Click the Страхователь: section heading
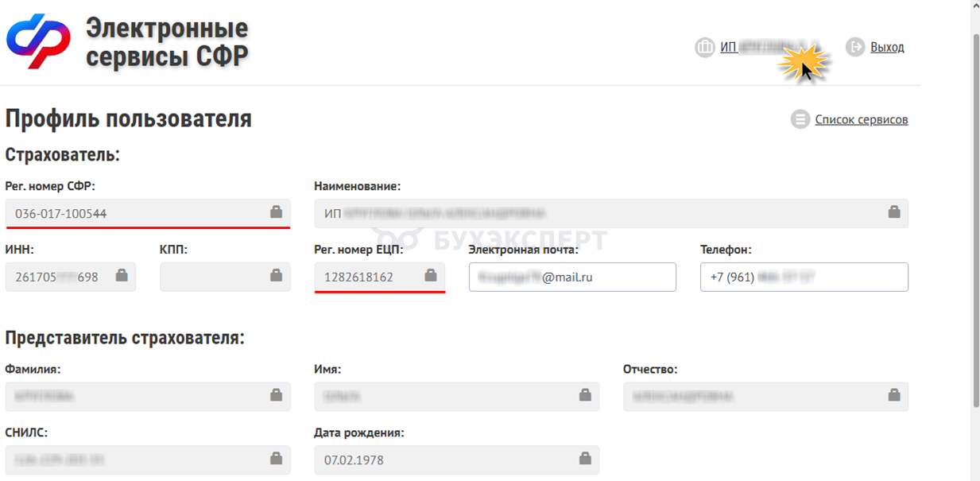Viewport: 980px width, 481px height. (63, 154)
